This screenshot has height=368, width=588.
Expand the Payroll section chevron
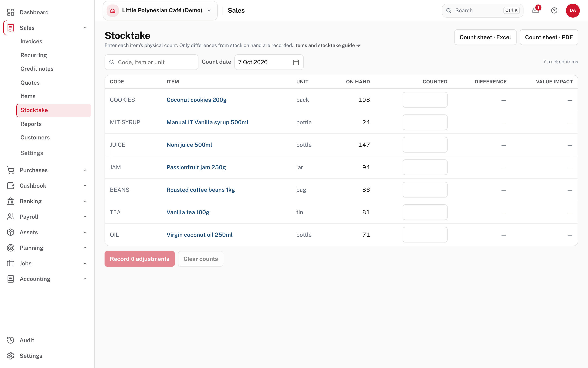tap(85, 217)
